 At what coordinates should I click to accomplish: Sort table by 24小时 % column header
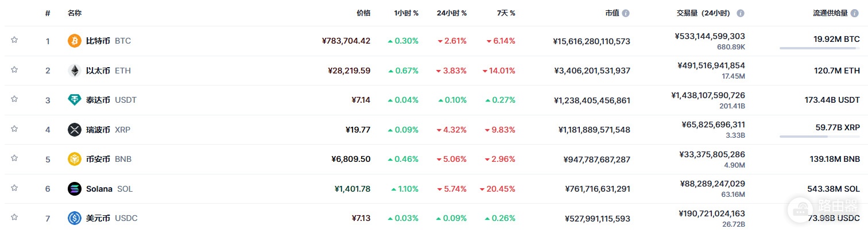coord(452,13)
